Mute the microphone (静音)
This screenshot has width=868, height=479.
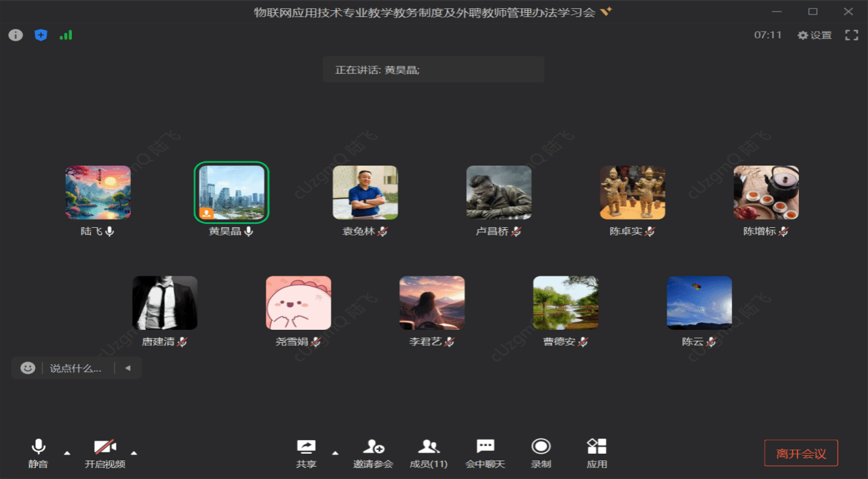tap(38, 453)
